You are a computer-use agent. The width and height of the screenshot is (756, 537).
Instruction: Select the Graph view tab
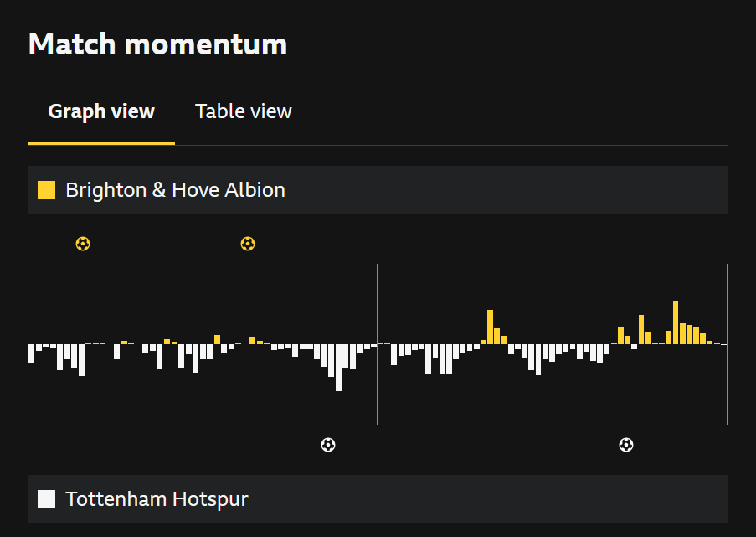(101, 111)
